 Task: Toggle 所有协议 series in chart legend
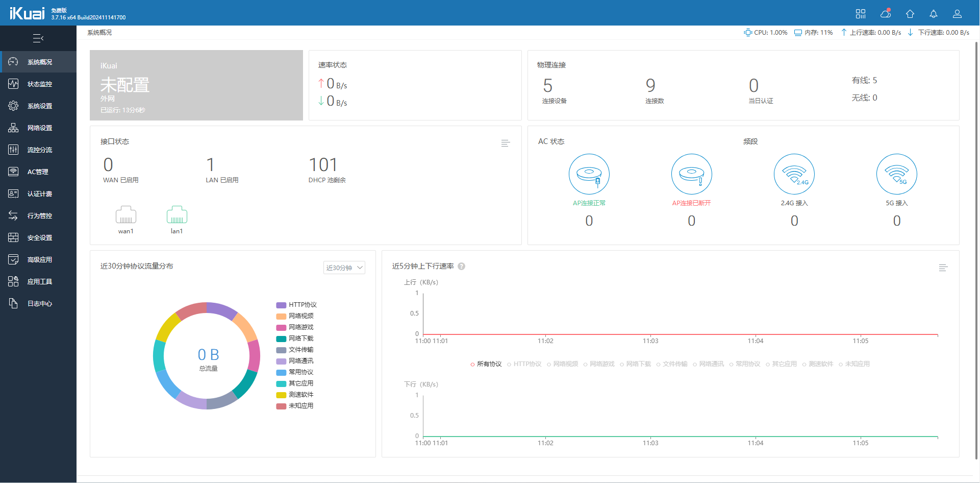pyautogui.click(x=486, y=364)
